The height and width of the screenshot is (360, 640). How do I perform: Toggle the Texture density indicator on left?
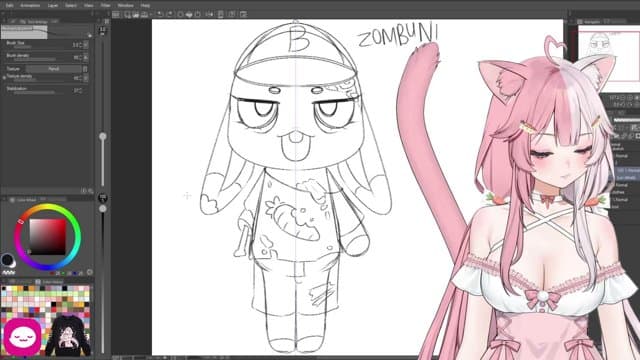(4, 77)
